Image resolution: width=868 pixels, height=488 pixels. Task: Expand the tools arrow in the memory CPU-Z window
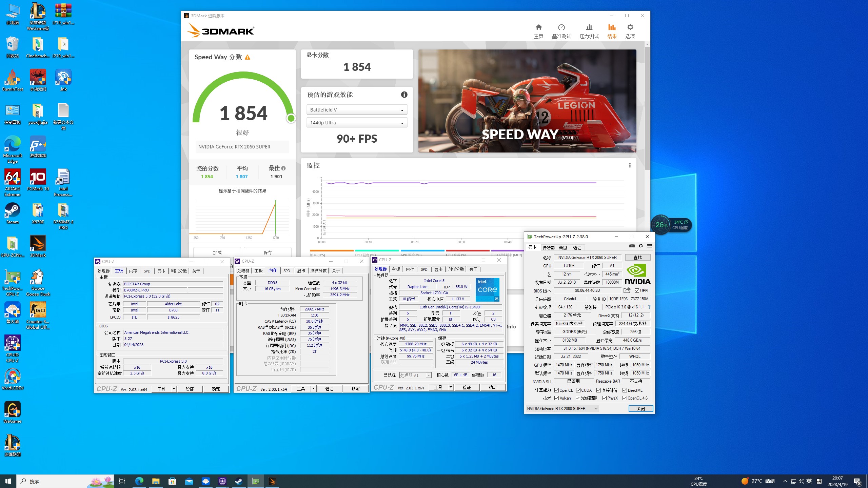[x=313, y=389]
